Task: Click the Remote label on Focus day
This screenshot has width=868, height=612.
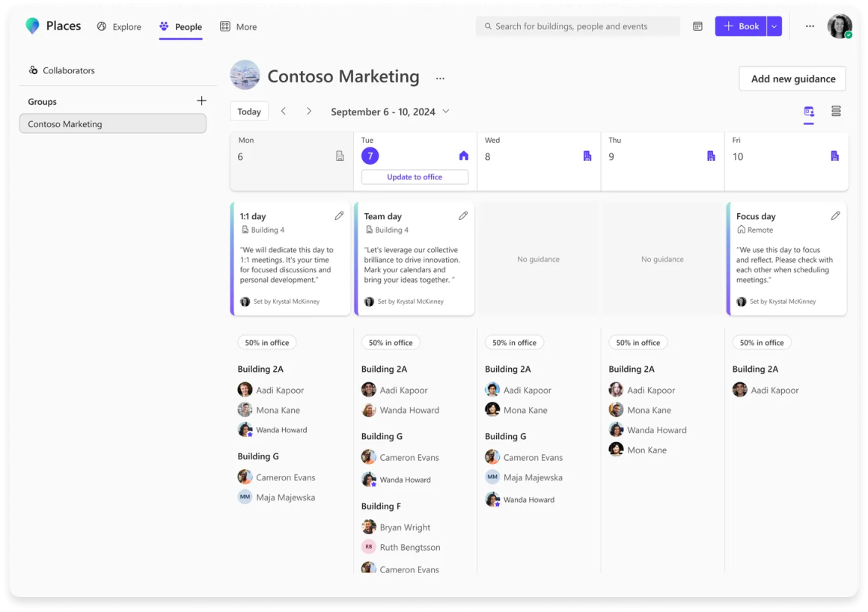Action: click(x=755, y=230)
